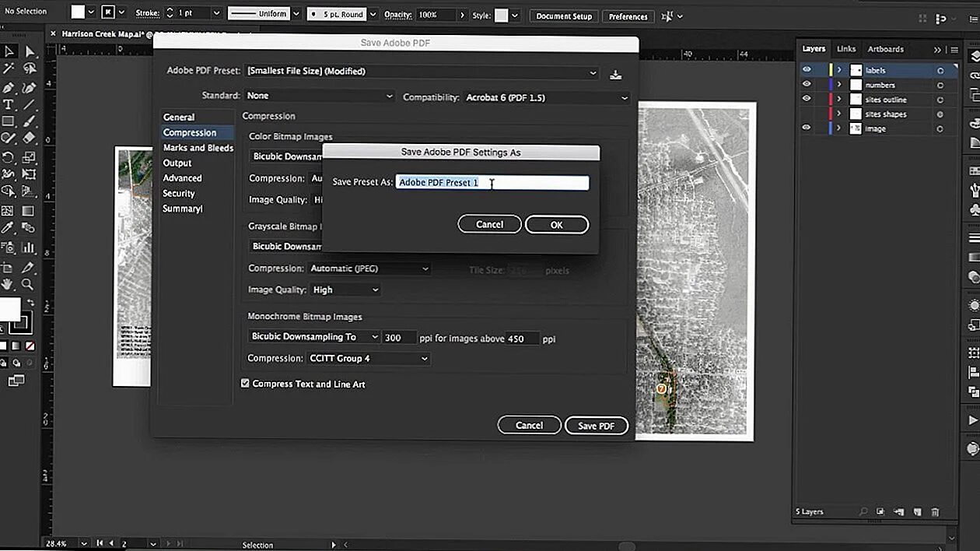
Task: Hide the image layer
Action: (807, 128)
